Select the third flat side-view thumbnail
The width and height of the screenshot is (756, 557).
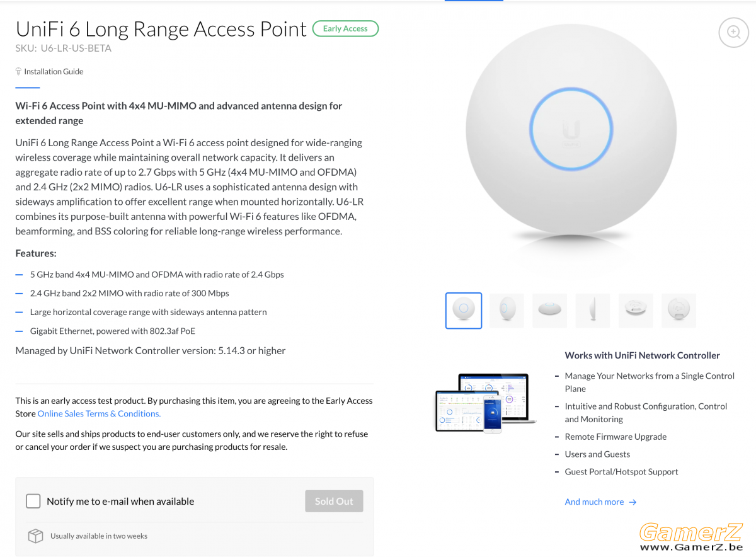click(549, 311)
